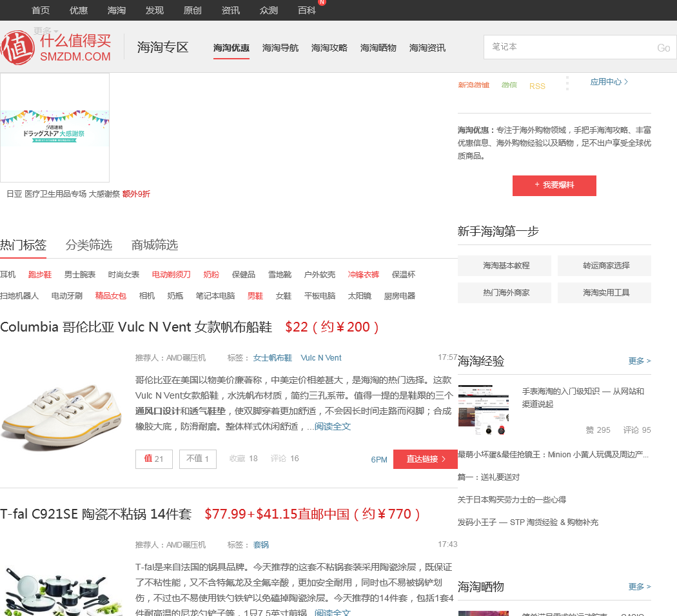Image resolution: width=677 pixels, height=616 pixels.
Task: Open 阅读全文 in the Columbia post
Action: 333,426
